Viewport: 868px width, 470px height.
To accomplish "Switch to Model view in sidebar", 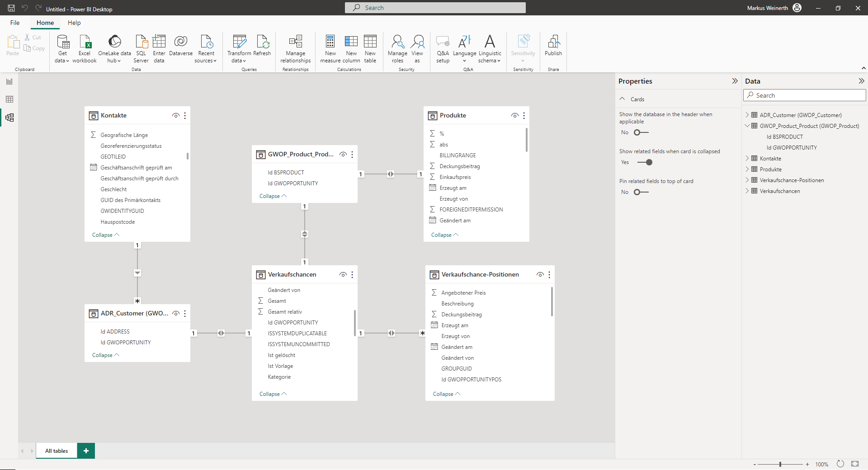I will pyautogui.click(x=9, y=117).
